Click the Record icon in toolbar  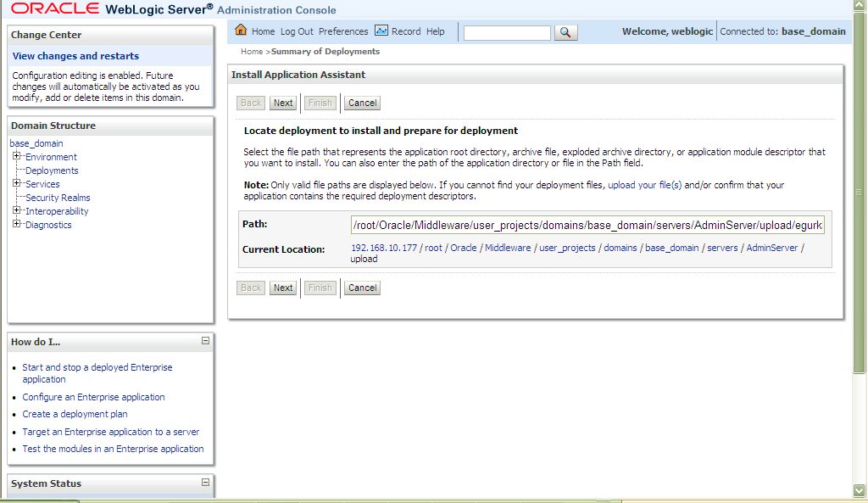point(381,31)
